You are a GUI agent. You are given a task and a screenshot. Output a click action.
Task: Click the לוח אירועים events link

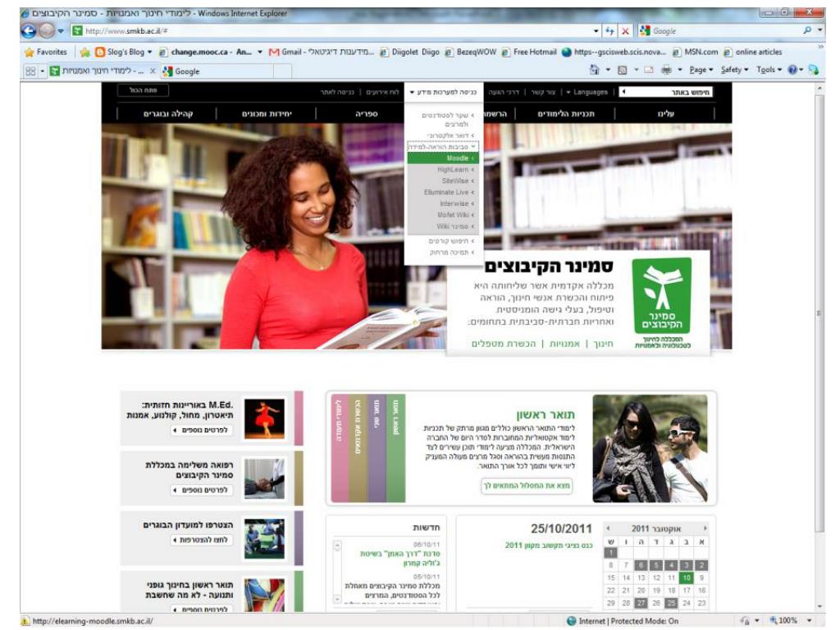[382, 92]
